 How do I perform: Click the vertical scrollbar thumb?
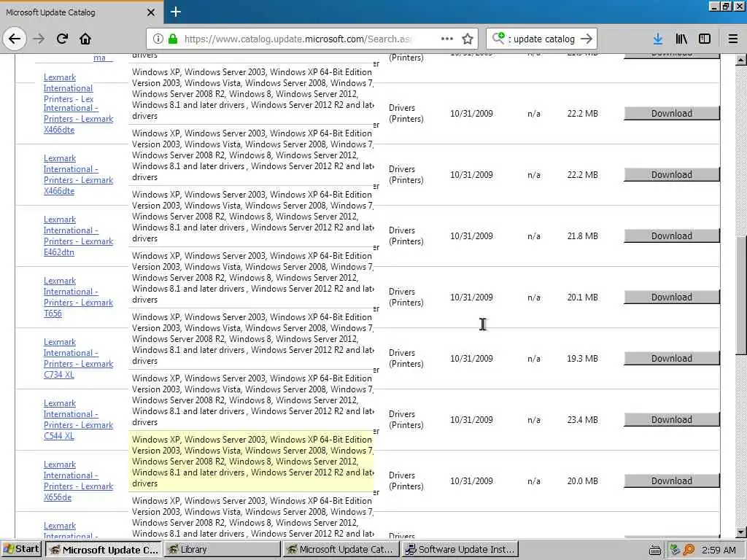[x=741, y=295]
